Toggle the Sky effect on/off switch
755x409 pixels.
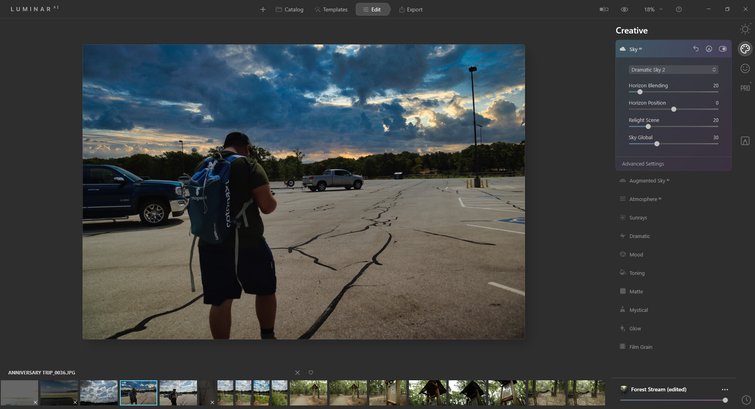(722, 48)
